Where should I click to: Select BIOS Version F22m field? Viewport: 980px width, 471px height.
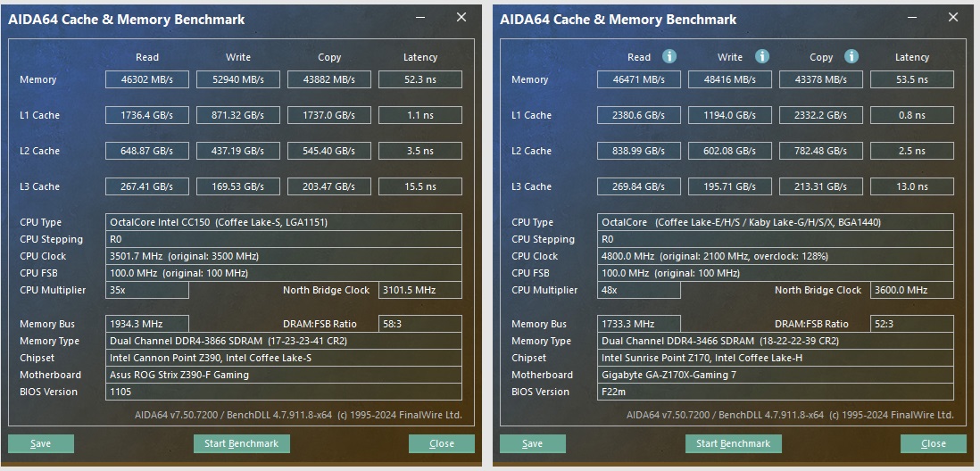click(x=776, y=392)
